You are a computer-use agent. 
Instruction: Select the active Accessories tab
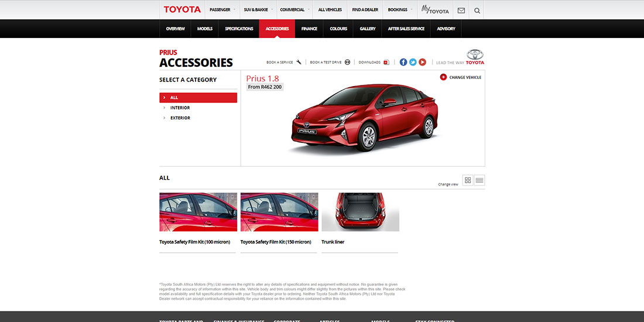click(x=277, y=29)
